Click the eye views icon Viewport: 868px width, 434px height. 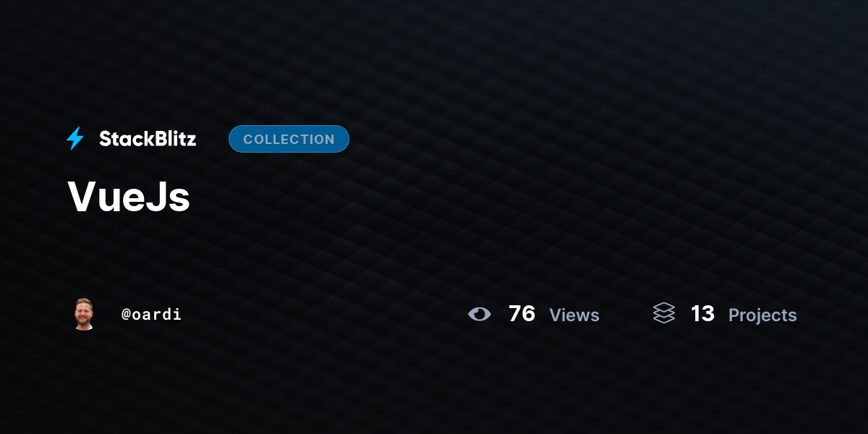479,314
